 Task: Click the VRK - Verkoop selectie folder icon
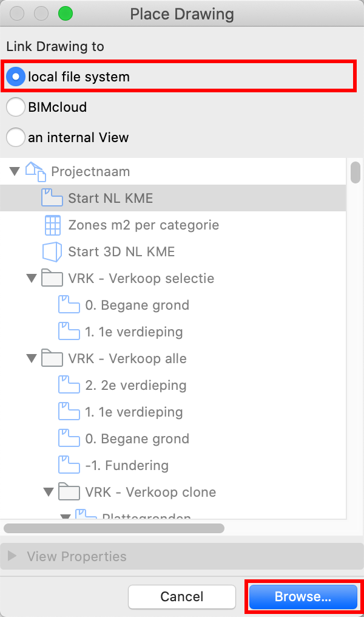click(52, 278)
